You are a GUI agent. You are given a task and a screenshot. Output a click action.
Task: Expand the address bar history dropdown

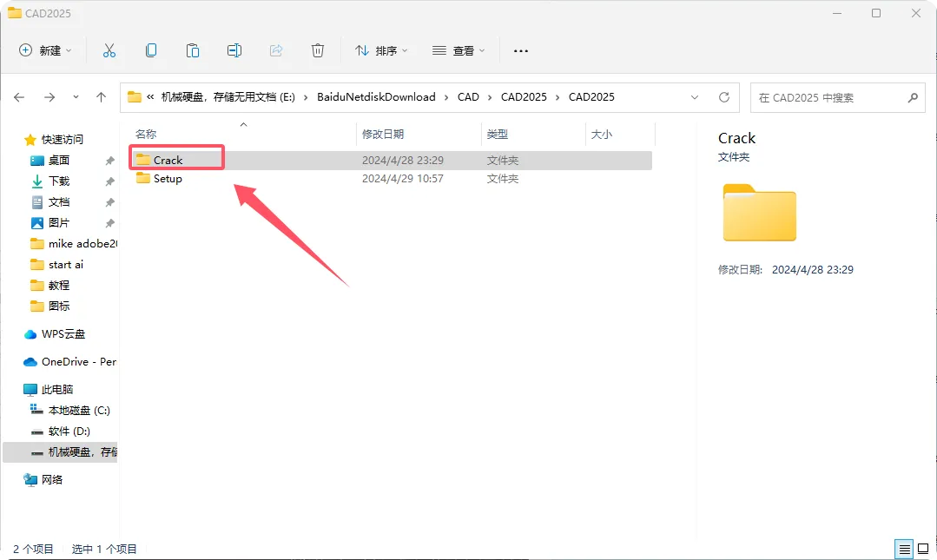(x=695, y=97)
